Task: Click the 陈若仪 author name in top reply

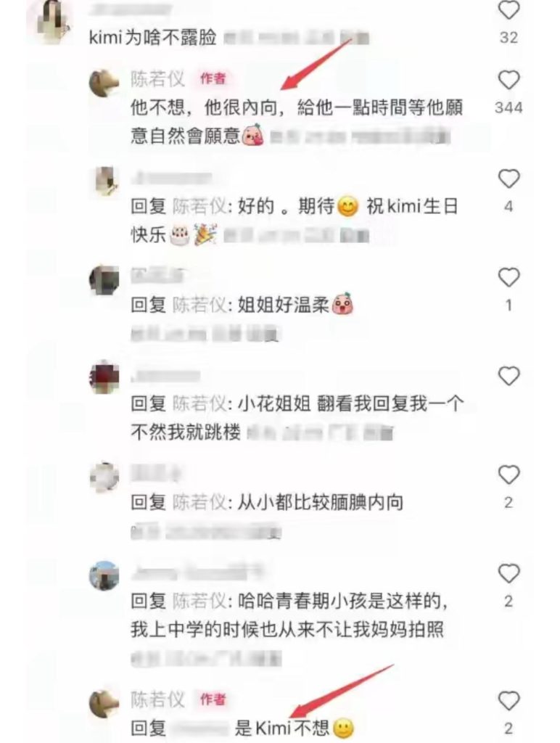Action: tap(157, 78)
